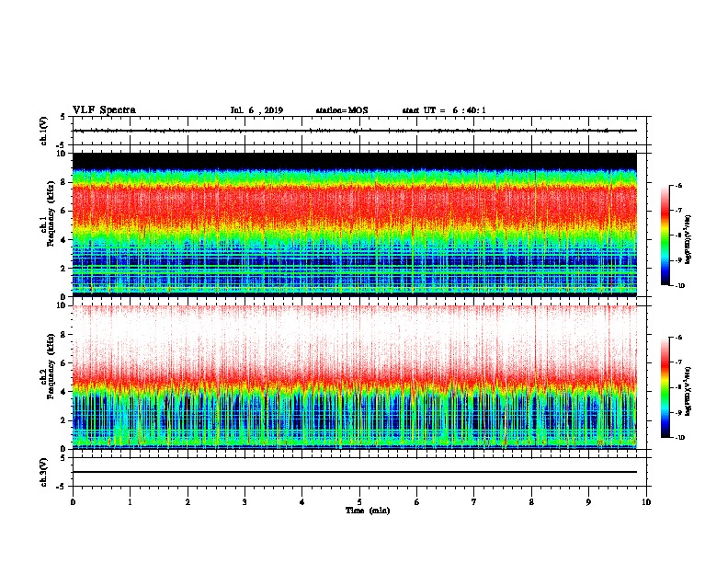The width and height of the screenshot is (728, 563).
Task: Click the ch.2 "Frequency (kHz)" axis label
Action: (x=51, y=365)
